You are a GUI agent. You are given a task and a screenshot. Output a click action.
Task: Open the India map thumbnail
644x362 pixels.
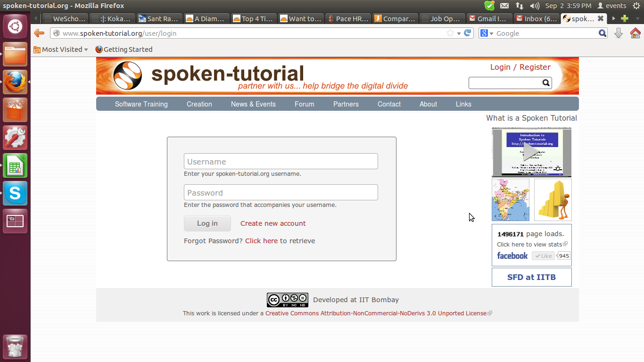[510, 200]
